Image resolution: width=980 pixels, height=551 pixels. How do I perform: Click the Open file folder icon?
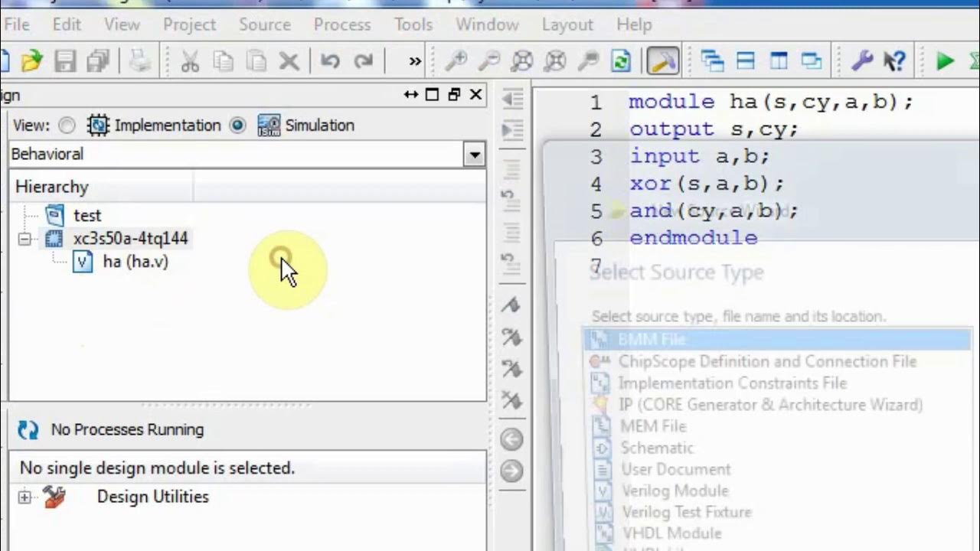click(x=31, y=61)
